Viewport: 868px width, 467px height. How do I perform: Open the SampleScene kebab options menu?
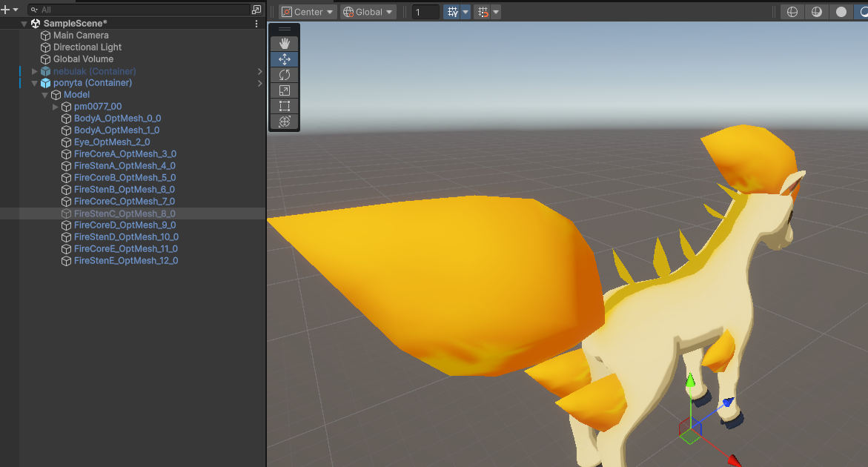[x=256, y=23]
